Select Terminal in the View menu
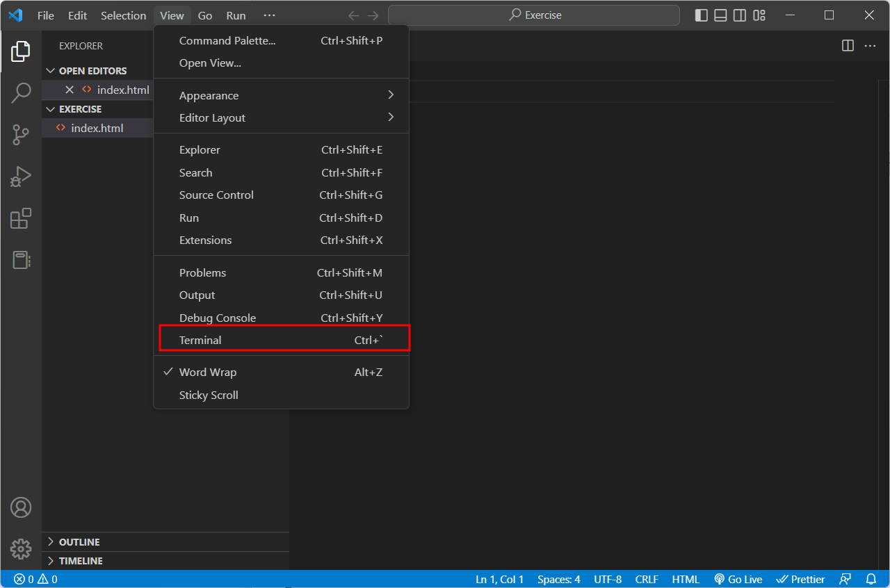The image size is (890, 588). 281,341
